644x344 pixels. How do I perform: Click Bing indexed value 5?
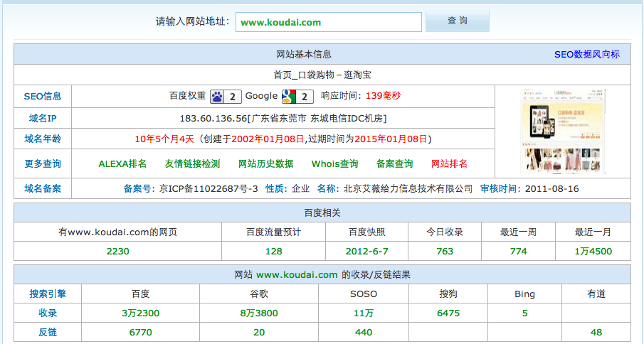pyautogui.click(x=525, y=313)
